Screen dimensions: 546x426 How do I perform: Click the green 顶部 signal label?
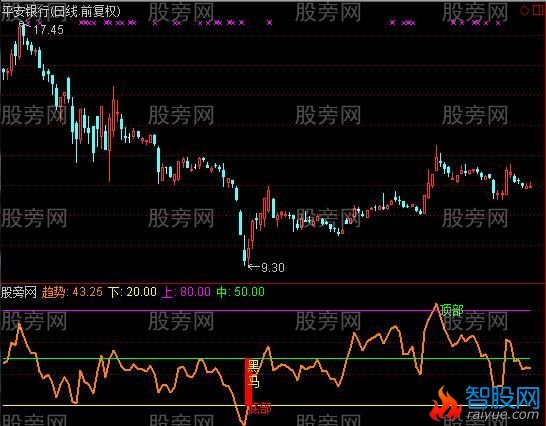click(451, 310)
